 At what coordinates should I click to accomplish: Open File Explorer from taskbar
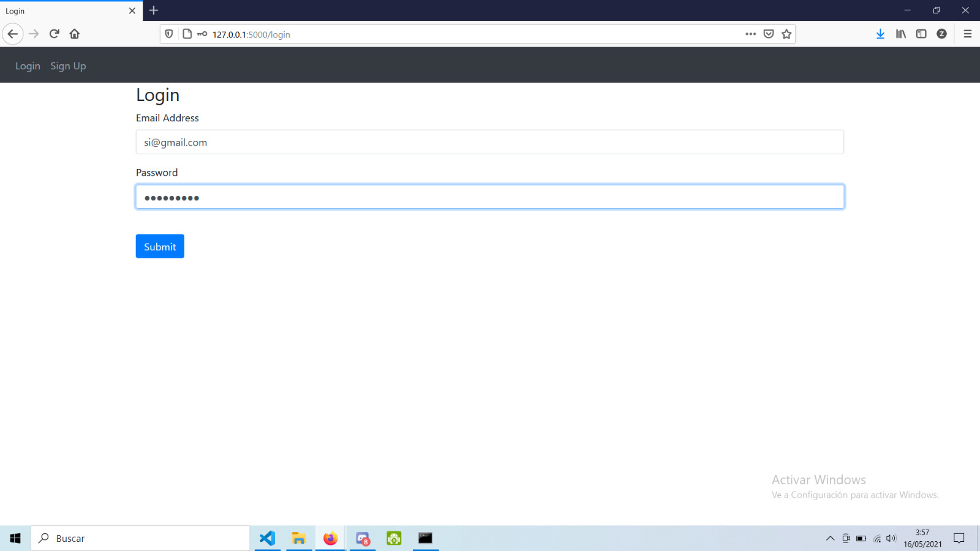click(x=299, y=538)
